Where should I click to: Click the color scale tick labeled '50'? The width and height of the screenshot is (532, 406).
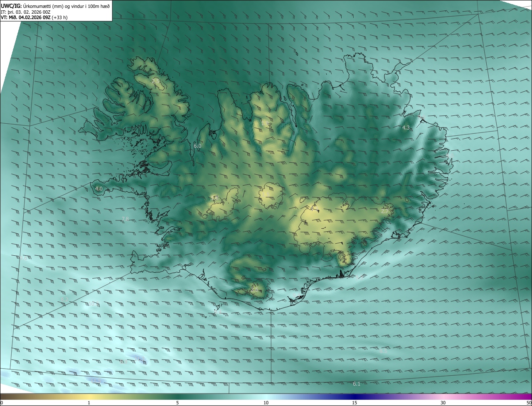pyautogui.click(x=529, y=403)
